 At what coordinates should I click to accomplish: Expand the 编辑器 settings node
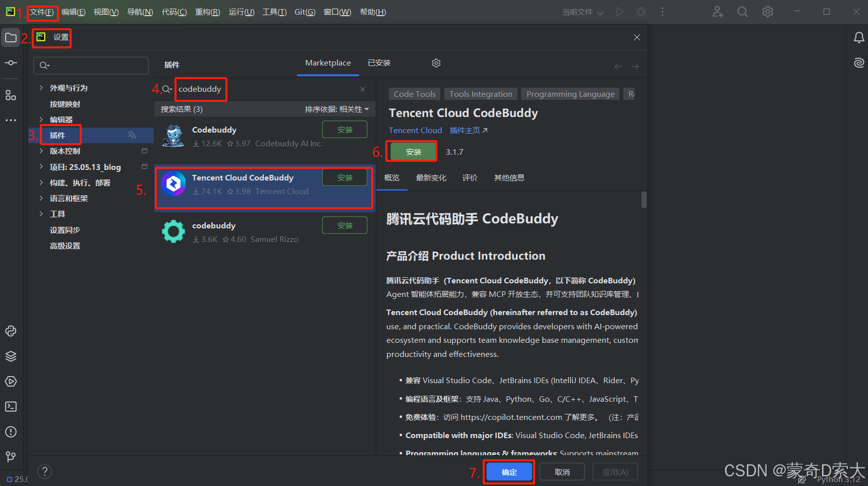click(x=41, y=119)
